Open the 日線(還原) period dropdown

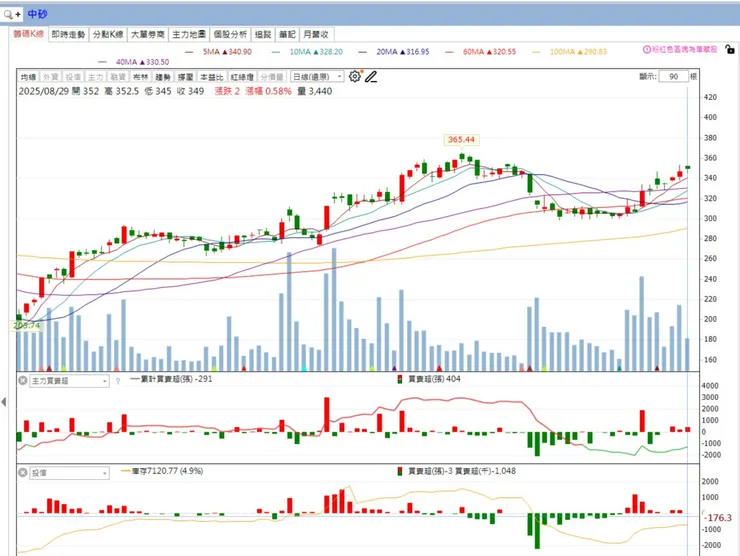click(x=317, y=76)
